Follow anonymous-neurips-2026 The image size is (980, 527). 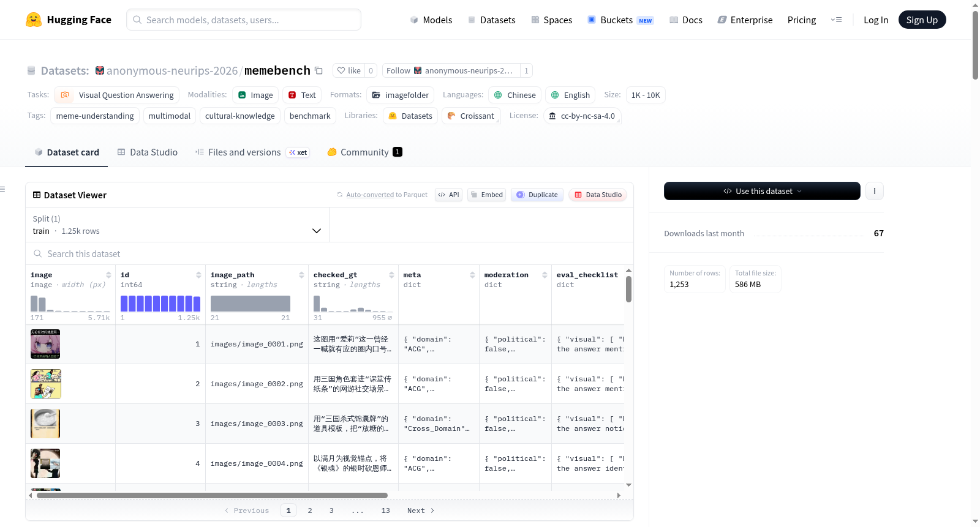tap(451, 70)
